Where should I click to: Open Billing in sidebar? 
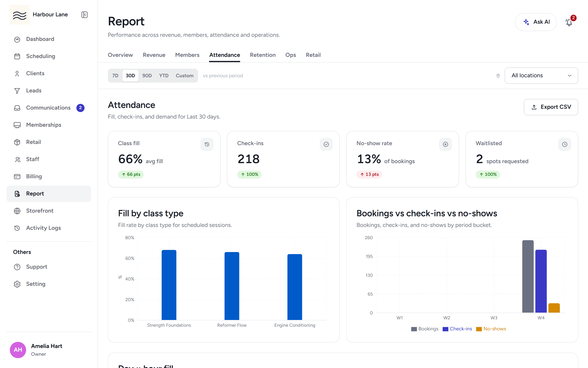[49, 176]
